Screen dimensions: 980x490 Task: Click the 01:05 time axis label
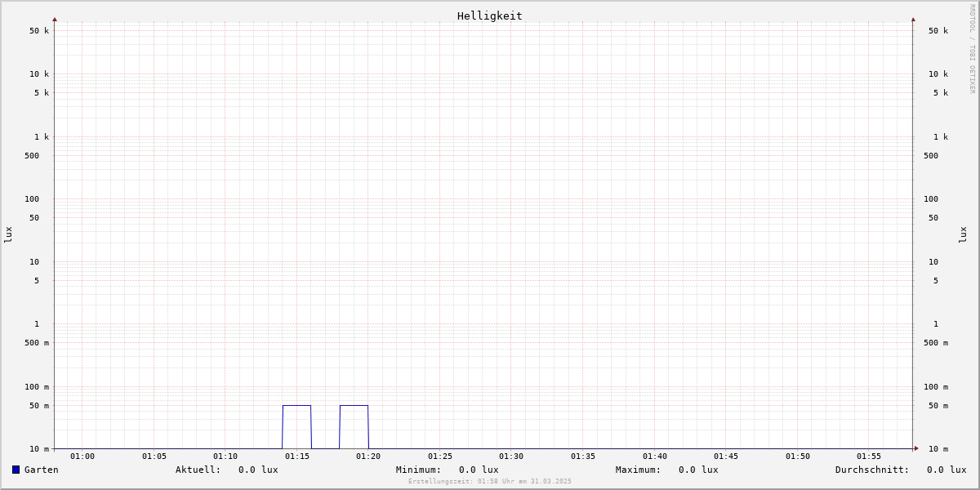[154, 457]
